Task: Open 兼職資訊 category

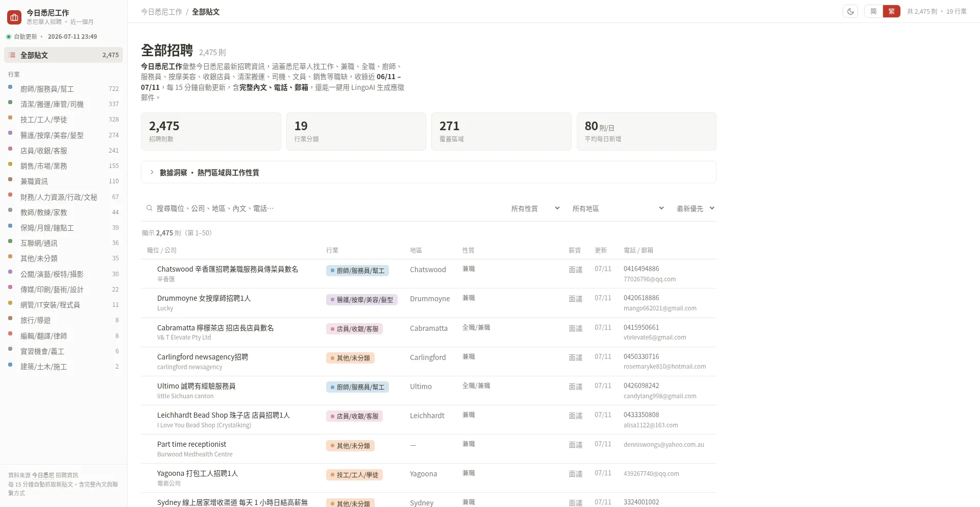Action: (63, 181)
